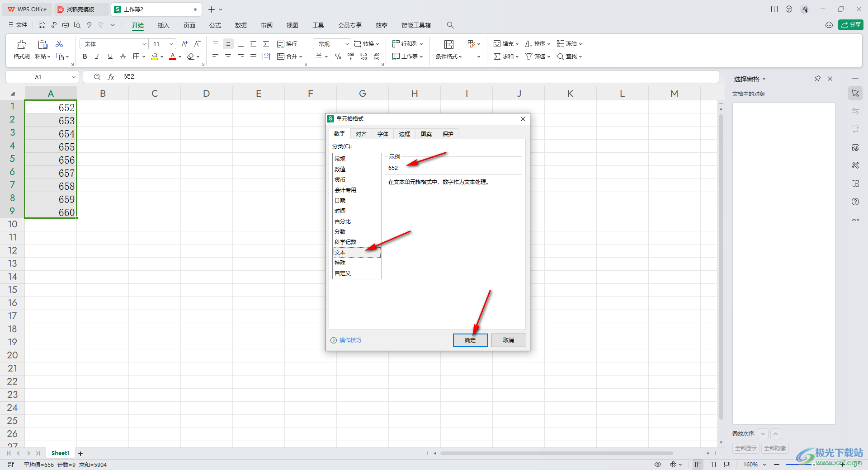Screen dimensions: 868x470
Task: Switch to 字体 tab in dialog
Action: click(382, 134)
